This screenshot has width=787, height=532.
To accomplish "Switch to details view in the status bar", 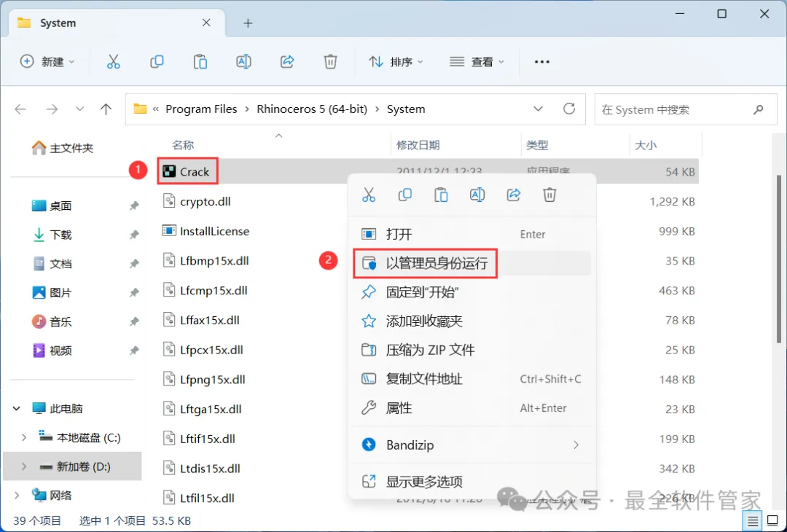I will tap(753, 521).
